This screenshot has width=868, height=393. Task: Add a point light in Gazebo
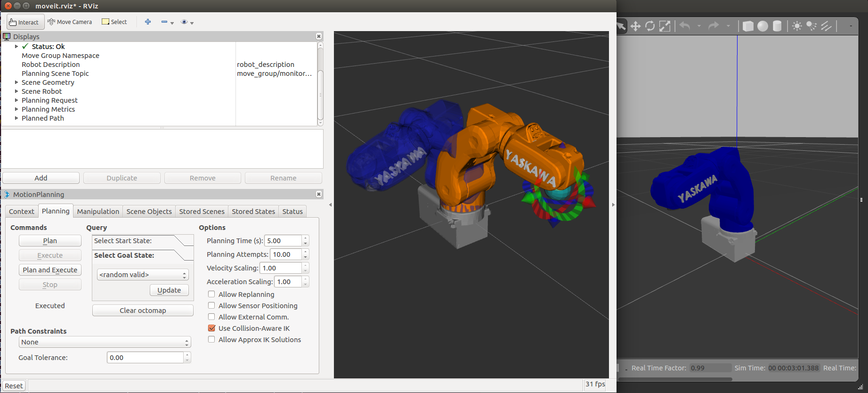pos(797,26)
